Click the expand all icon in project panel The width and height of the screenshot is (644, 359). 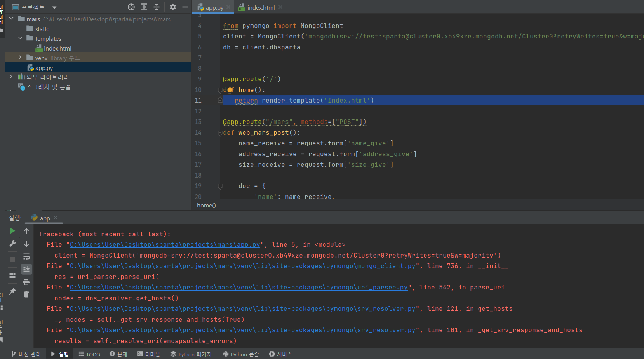click(x=144, y=7)
